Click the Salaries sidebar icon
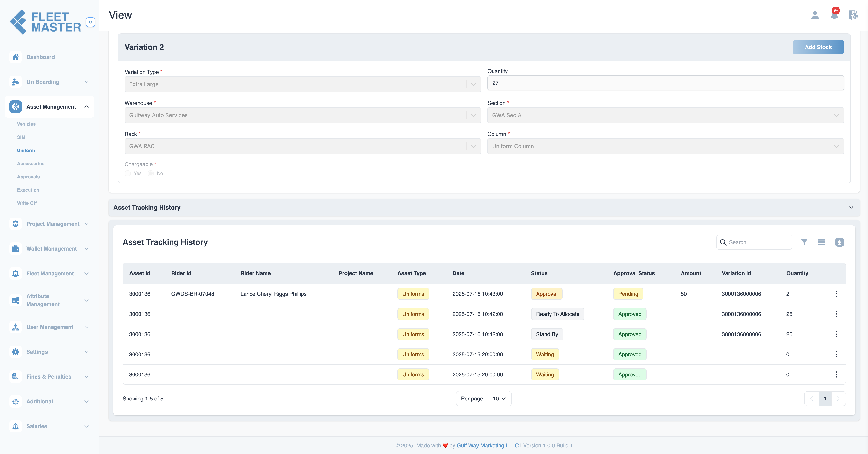This screenshot has width=868, height=454. click(x=16, y=426)
